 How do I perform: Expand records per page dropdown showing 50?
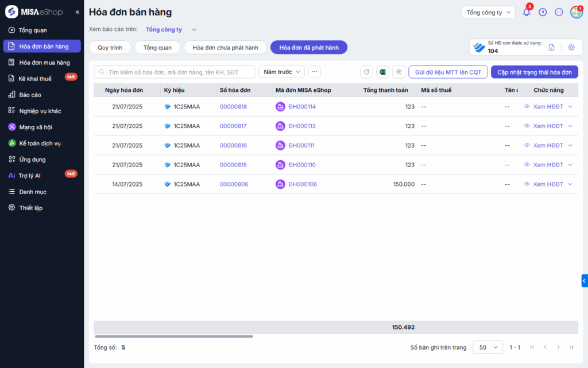point(488,347)
